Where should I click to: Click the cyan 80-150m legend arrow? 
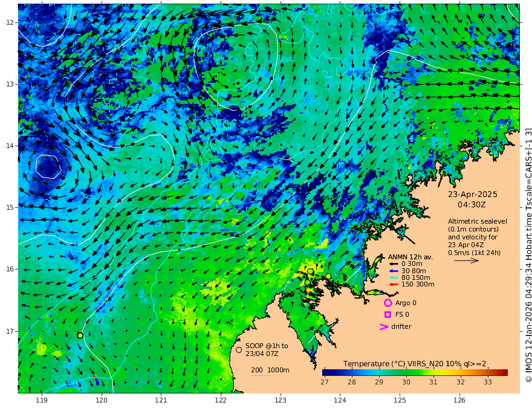tap(394, 278)
